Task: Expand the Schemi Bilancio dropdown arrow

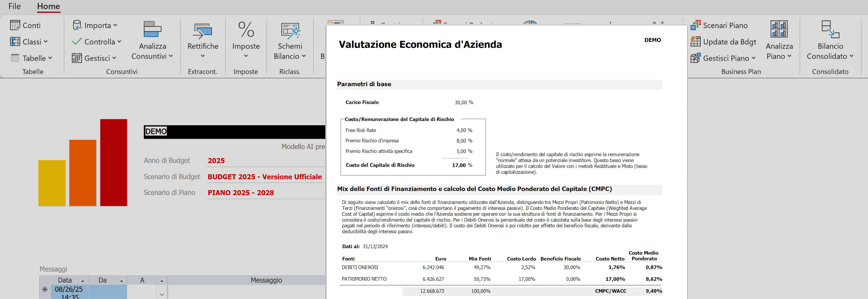Action: pyautogui.click(x=304, y=56)
